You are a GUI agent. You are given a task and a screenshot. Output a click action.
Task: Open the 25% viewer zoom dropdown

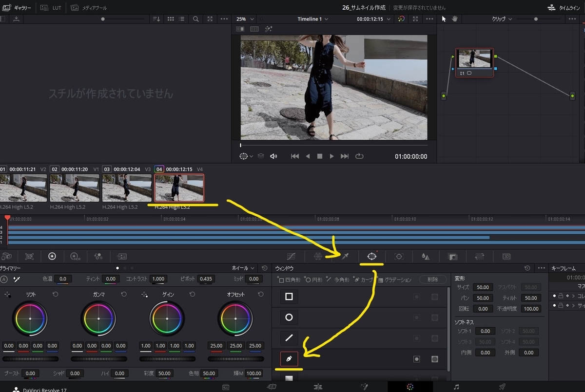pos(244,19)
